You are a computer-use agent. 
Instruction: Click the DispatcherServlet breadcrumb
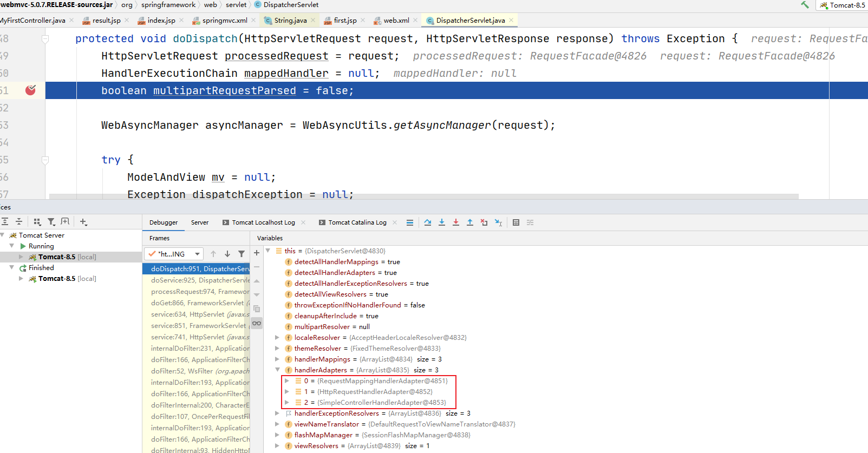pos(287,5)
